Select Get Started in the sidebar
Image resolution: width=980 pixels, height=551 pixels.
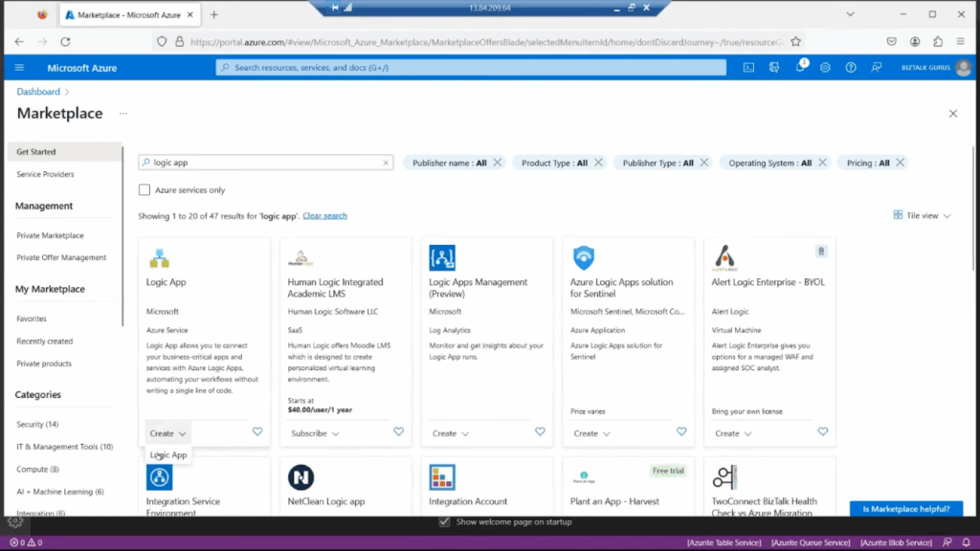pos(65,152)
